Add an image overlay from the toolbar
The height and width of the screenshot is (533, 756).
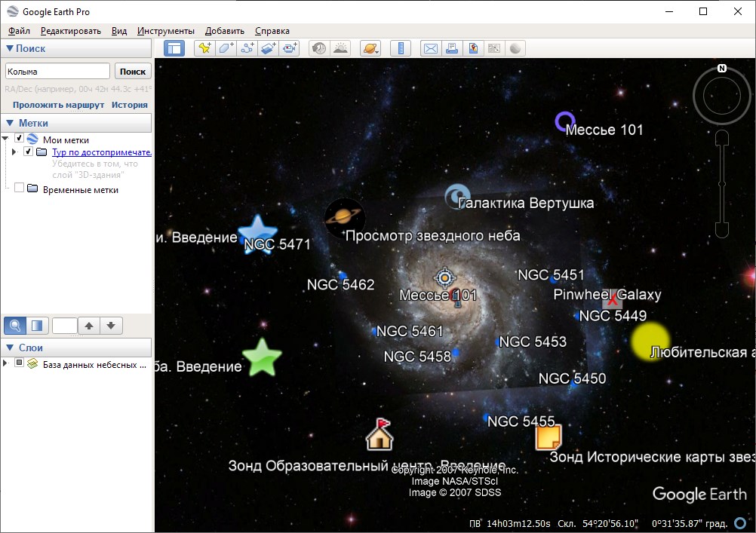[x=268, y=48]
